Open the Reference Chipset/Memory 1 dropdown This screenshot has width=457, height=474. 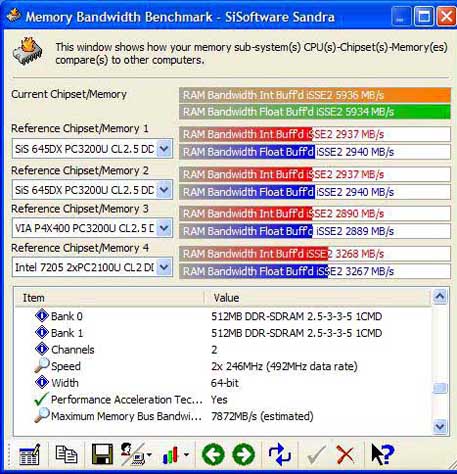[164, 149]
